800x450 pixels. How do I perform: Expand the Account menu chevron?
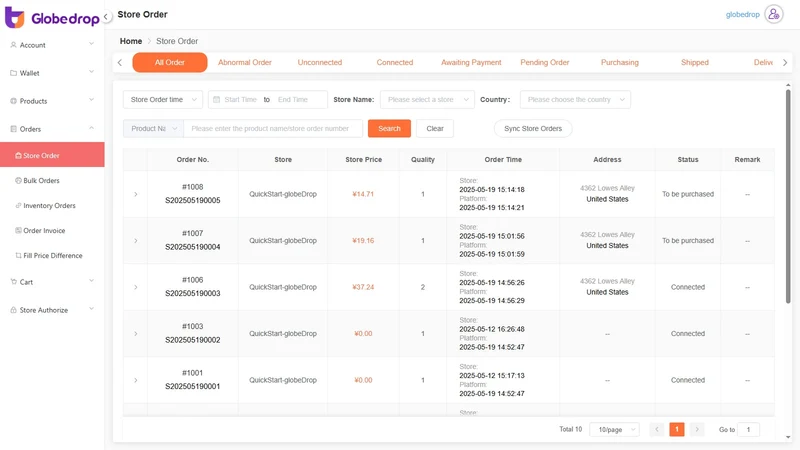coord(91,44)
